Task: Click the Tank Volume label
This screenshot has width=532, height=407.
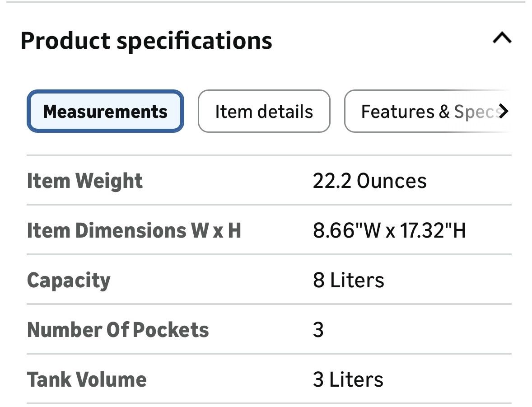Action: coord(87,379)
